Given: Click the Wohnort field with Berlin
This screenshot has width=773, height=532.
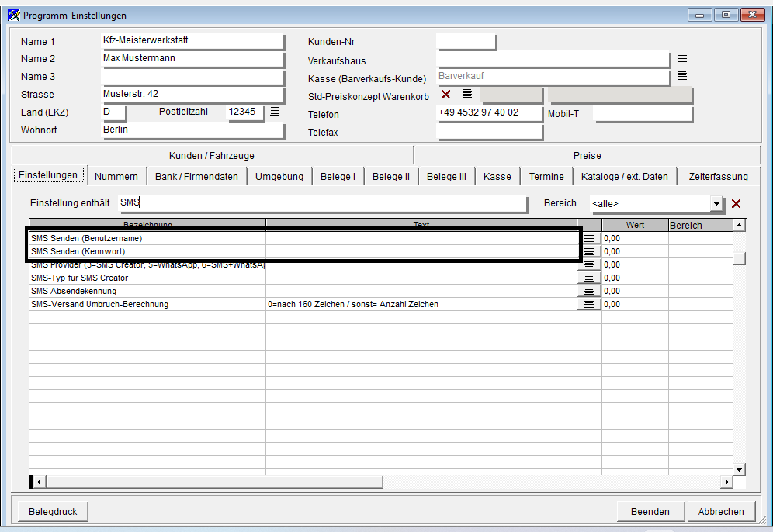Looking at the screenshot, I should (x=192, y=130).
